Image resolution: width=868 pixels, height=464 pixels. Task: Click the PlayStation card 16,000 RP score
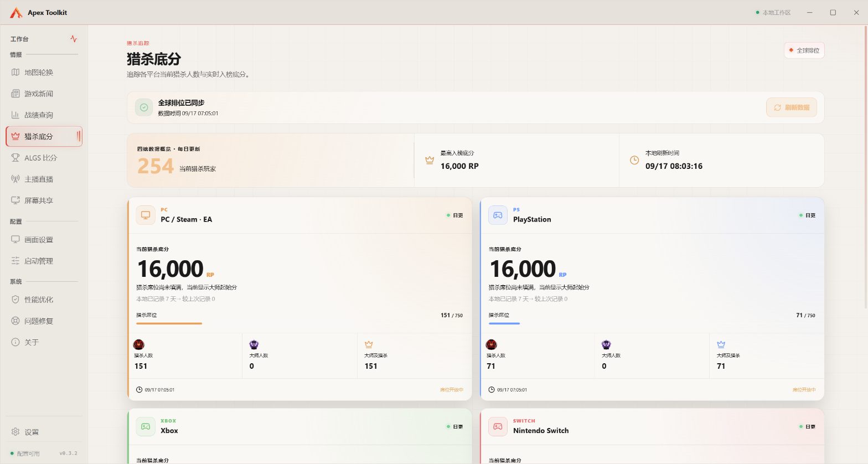tap(528, 269)
